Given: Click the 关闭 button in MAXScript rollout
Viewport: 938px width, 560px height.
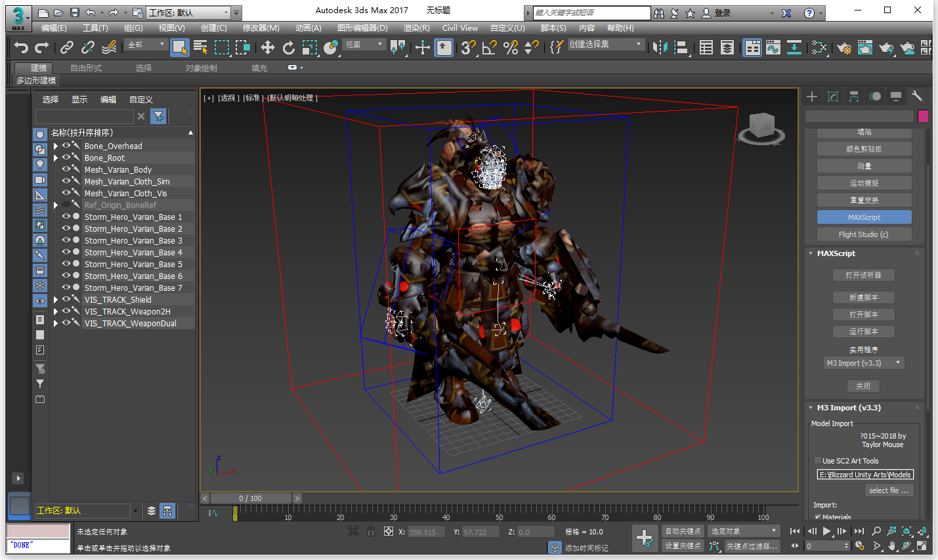Looking at the screenshot, I should [863, 386].
